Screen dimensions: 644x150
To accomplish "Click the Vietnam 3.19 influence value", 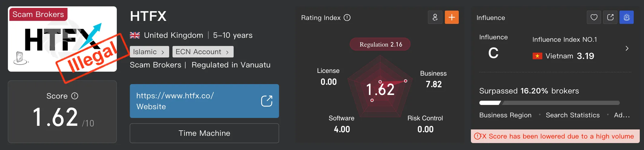I will tap(585, 56).
